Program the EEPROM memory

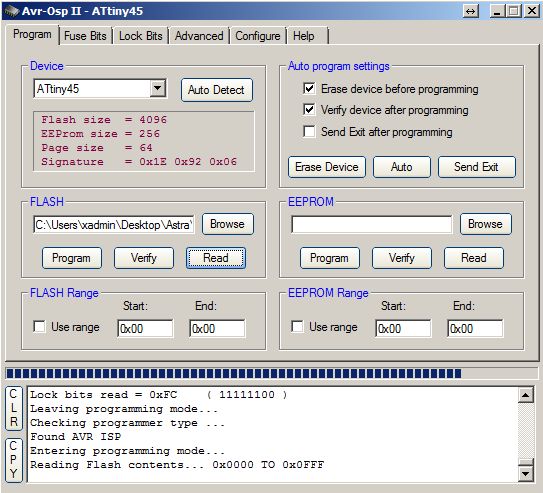point(330,258)
